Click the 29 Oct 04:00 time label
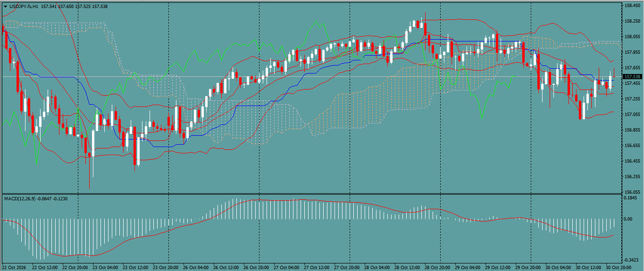The image size is (644, 271). pyautogui.click(x=467, y=267)
